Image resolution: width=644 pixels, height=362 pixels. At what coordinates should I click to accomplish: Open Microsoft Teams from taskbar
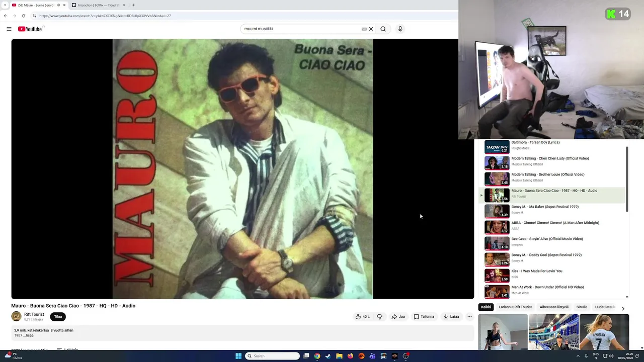pyautogui.click(x=372, y=356)
